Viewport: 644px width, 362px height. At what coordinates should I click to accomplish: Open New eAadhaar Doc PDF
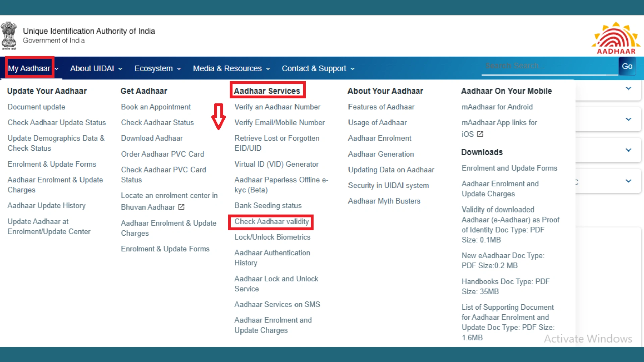coord(503,260)
